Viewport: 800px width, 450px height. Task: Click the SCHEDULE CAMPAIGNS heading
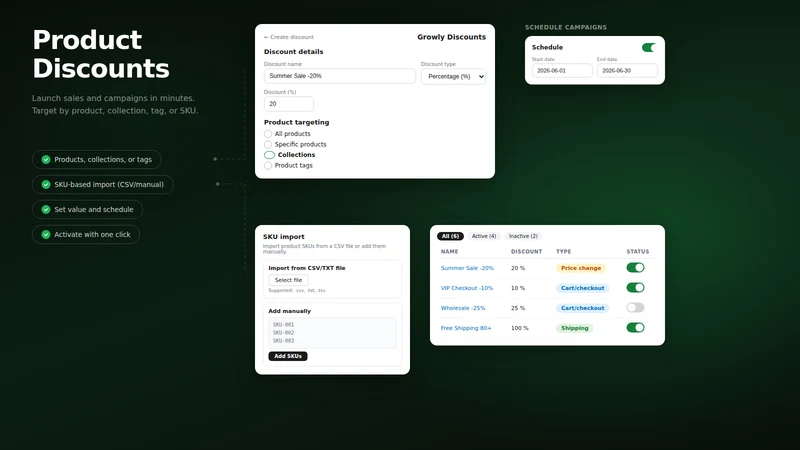point(566,28)
